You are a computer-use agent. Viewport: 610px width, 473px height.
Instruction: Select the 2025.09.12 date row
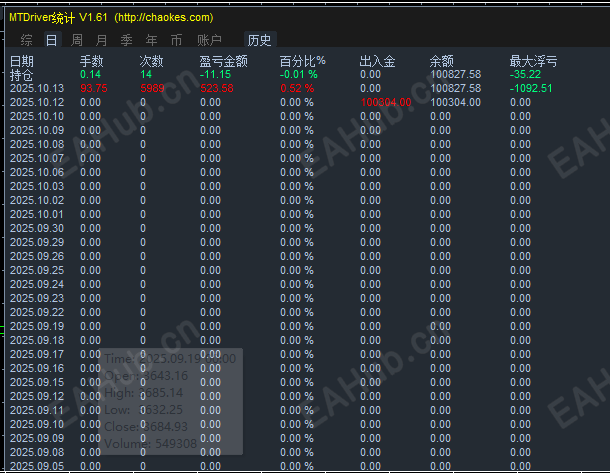click(37, 396)
